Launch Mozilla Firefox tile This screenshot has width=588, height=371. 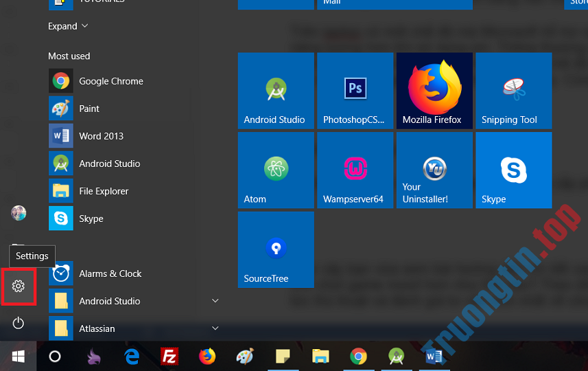pyautogui.click(x=434, y=91)
